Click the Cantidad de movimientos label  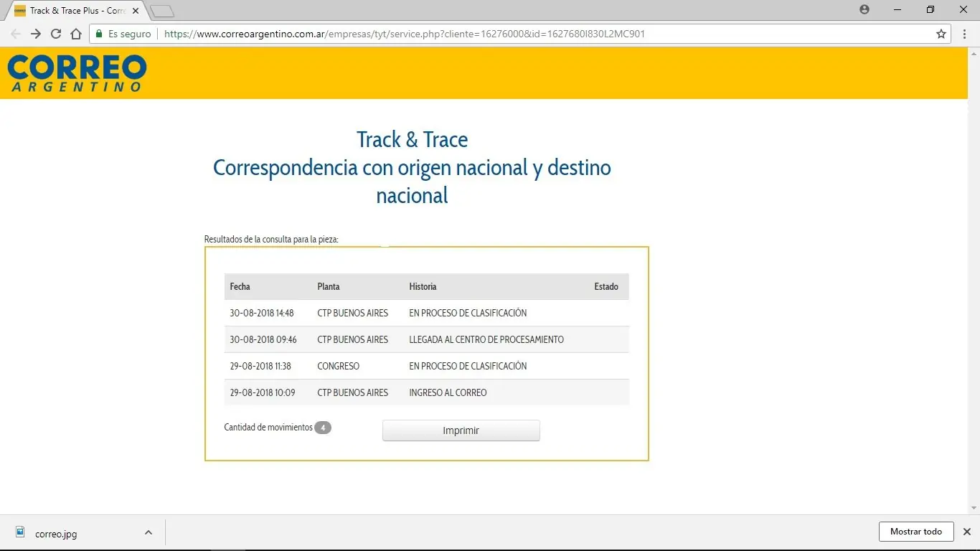pos(268,427)
